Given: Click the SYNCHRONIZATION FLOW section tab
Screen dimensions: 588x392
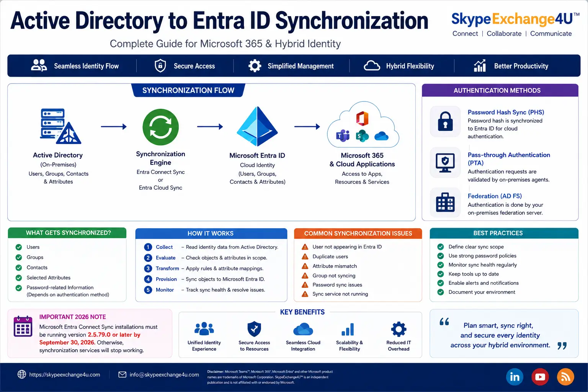Looking at the screenshot, I should pyautogui.click(x=188, y=91).
